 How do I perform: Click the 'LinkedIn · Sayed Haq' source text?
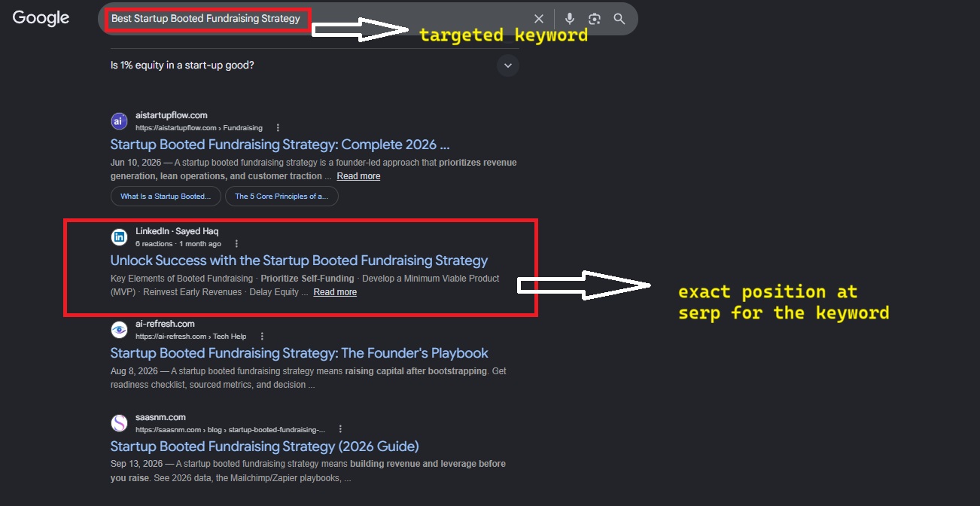[177, 231]
